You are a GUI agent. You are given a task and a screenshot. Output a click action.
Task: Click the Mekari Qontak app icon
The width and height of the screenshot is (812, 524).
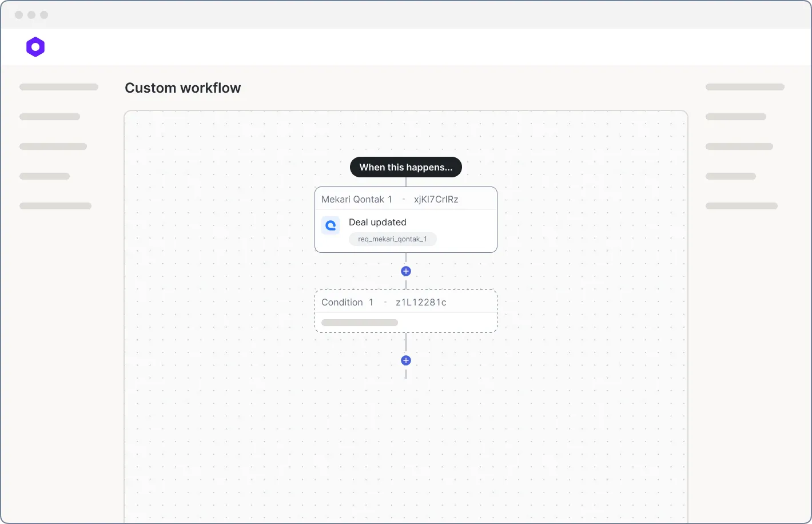[x=331, y=225]
